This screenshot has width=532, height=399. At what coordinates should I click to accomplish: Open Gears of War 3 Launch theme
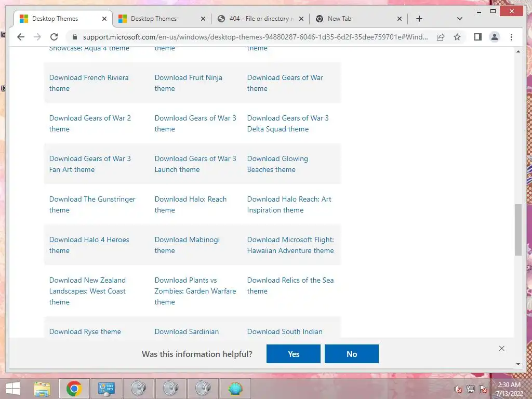click(x=195, y=164)
